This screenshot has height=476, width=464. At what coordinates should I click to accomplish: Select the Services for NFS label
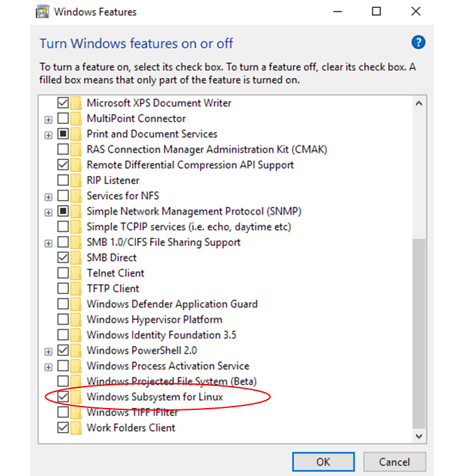click(123, 196)
